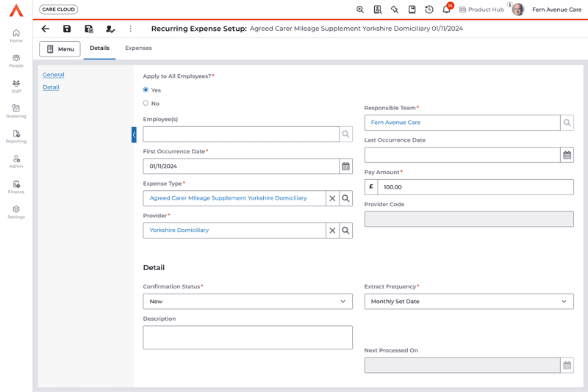Open the notifications bell
This screenshot has height=392, width=588.
pos(446,10)
